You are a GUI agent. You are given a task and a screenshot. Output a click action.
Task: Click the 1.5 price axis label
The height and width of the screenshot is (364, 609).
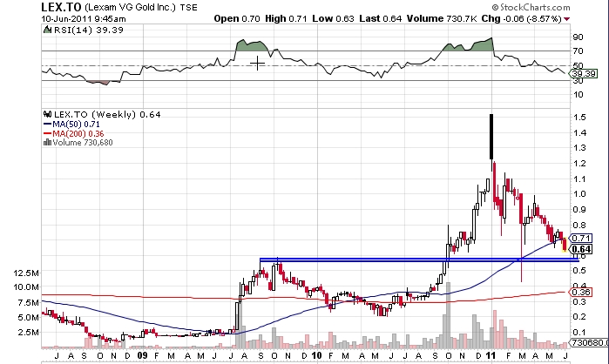(579, 118)
